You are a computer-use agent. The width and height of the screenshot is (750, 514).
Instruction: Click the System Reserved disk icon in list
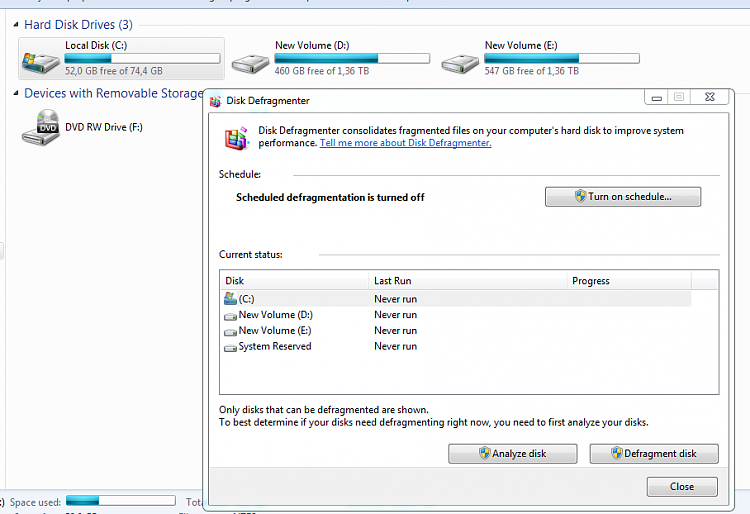point(231,347)
